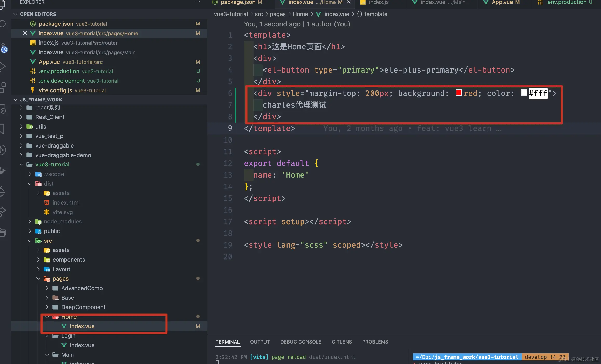Click the red color swatch on line 6
Viewport: 601px width, 364px height.
tap(459, 93)
